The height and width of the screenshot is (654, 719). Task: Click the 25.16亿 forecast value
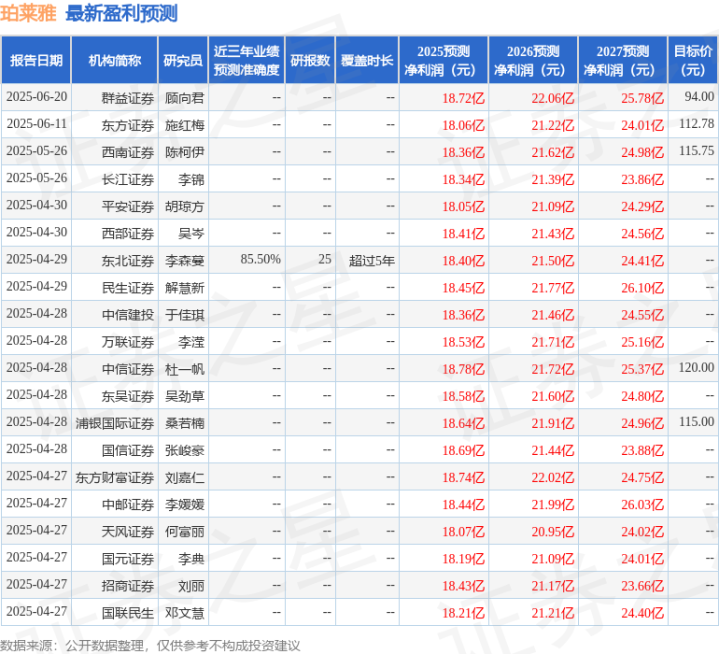coord(642,342)
